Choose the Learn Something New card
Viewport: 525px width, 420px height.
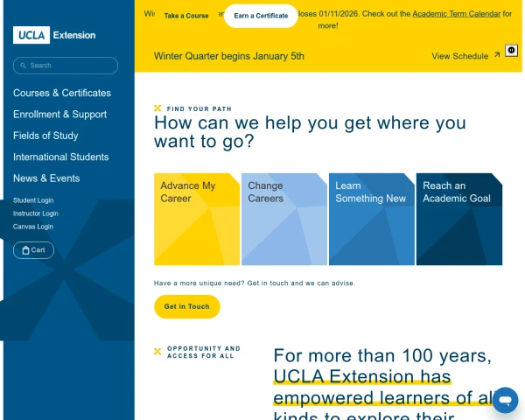click(372, 219)
